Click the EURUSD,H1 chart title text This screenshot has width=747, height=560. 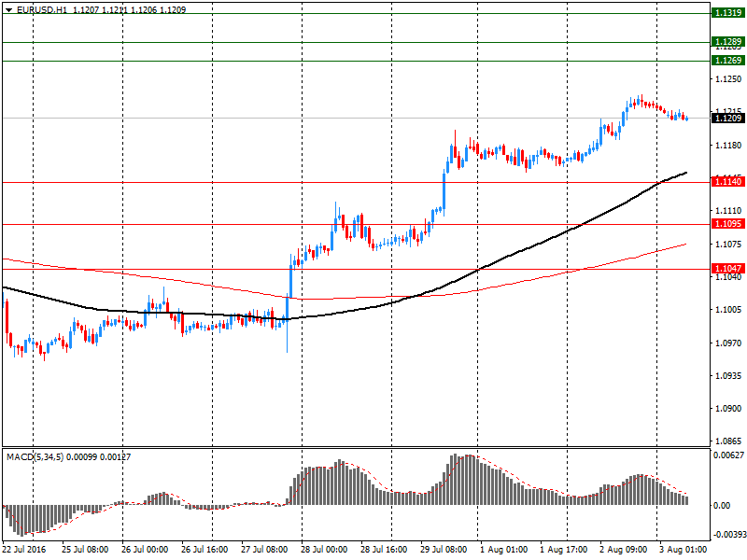[x=41, y=9]
